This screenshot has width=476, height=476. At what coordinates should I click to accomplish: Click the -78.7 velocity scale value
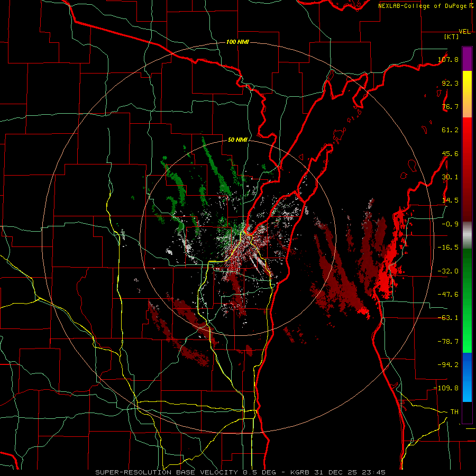448,342
